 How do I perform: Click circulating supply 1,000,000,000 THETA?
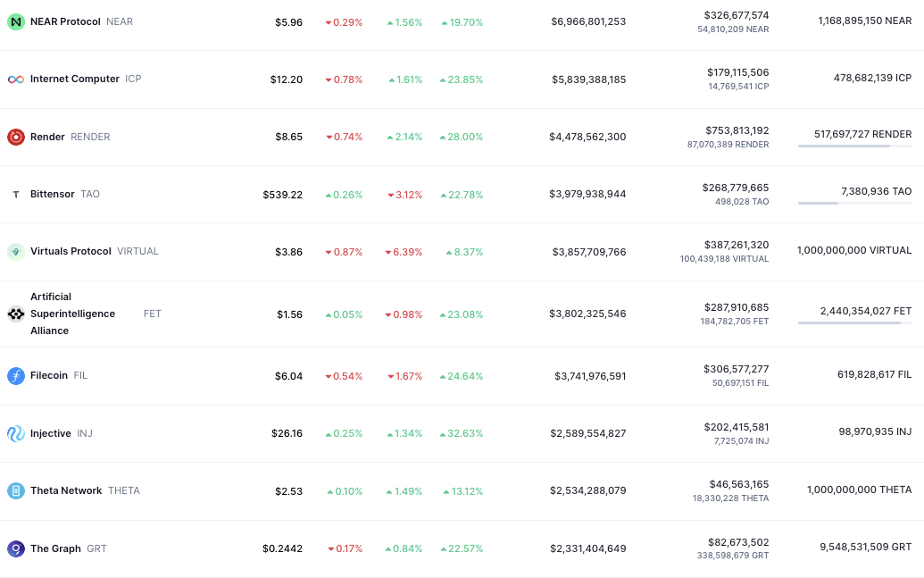point(860,490)
